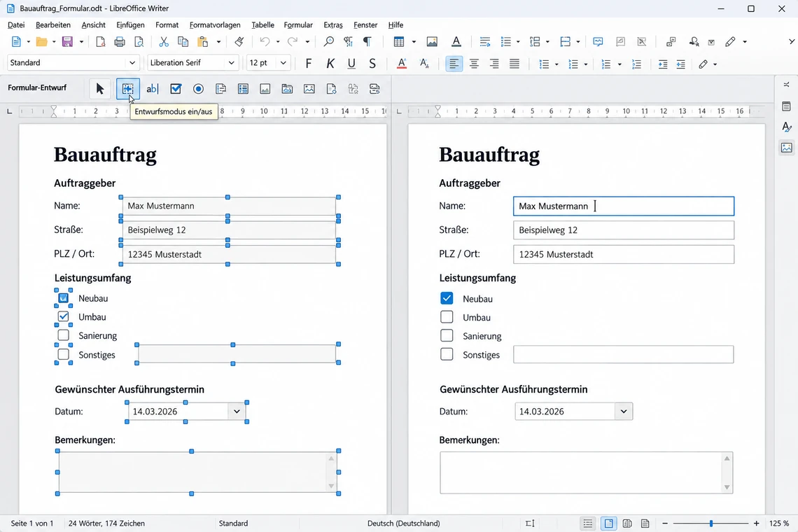Insert table icon in toolbar
The width and height of the screenshot is (798, 532).
coord(399,42)
